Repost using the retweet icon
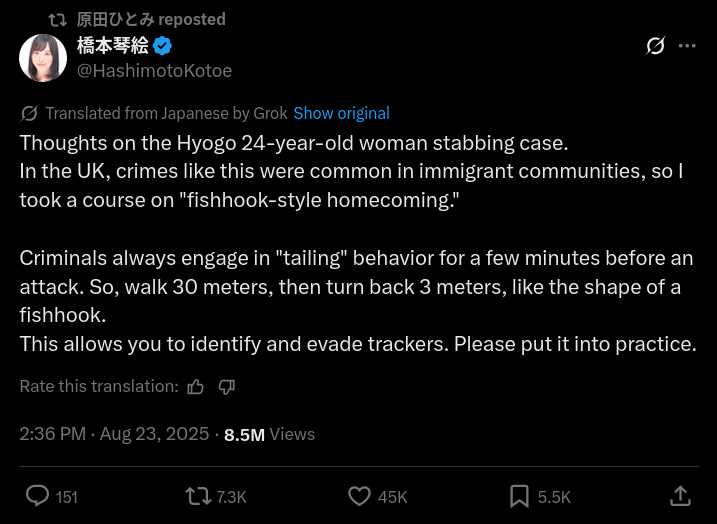The image size is (717, 524). pyautogui.click(x=198, y=496)
